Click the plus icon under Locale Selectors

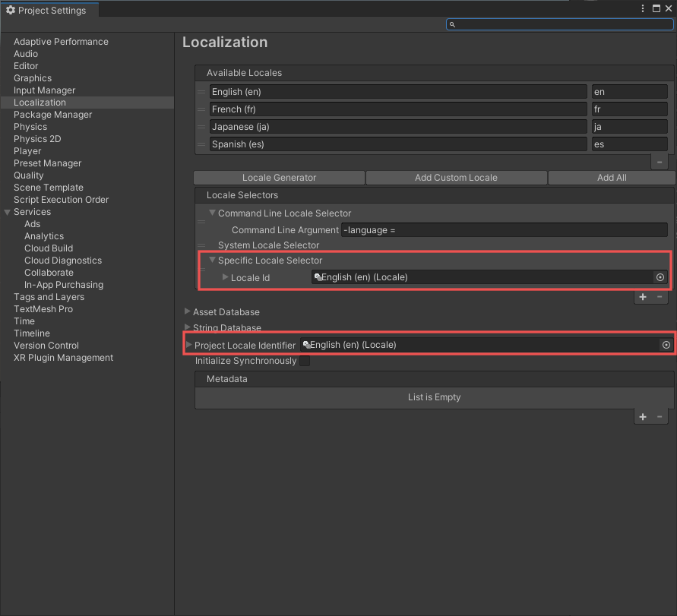pyautogui.click(x=642, y=296)
